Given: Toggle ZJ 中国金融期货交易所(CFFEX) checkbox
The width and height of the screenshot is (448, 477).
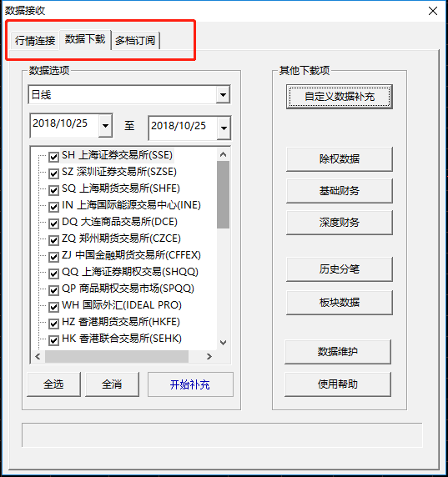Looking at the screenshot, I should pos(53,257).
